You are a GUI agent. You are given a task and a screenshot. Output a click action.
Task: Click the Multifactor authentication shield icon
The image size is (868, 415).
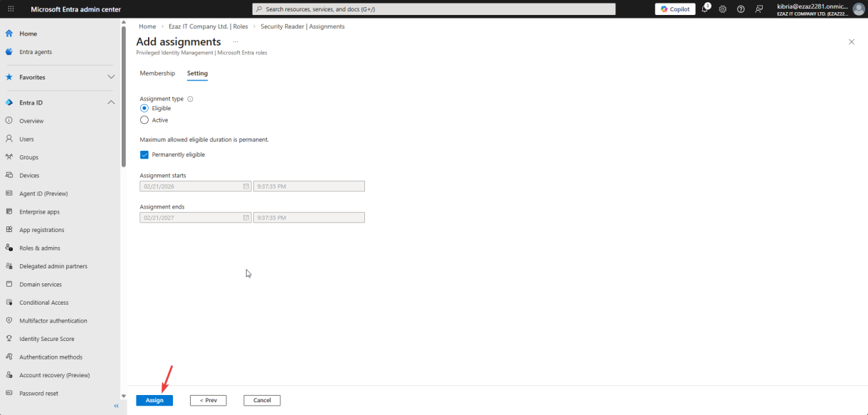coord(9,320)
